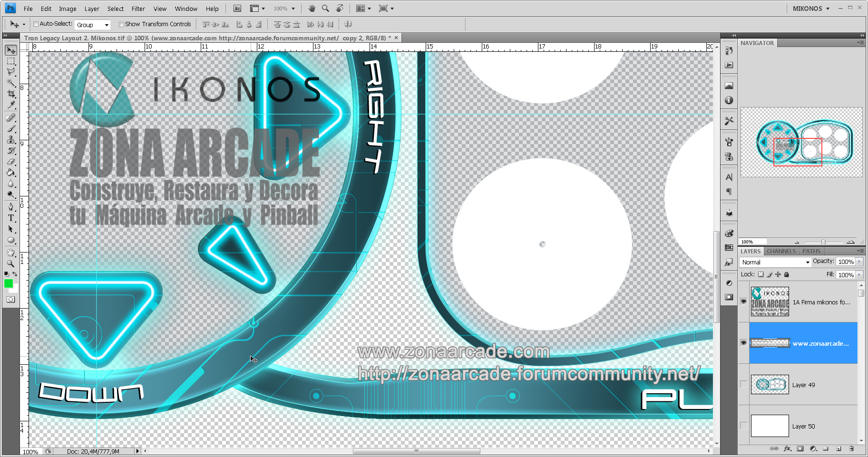The height and width of the screenshot is (457, 868).
Task: Show Layer 50 visibility
Action: tap(743, 426)
